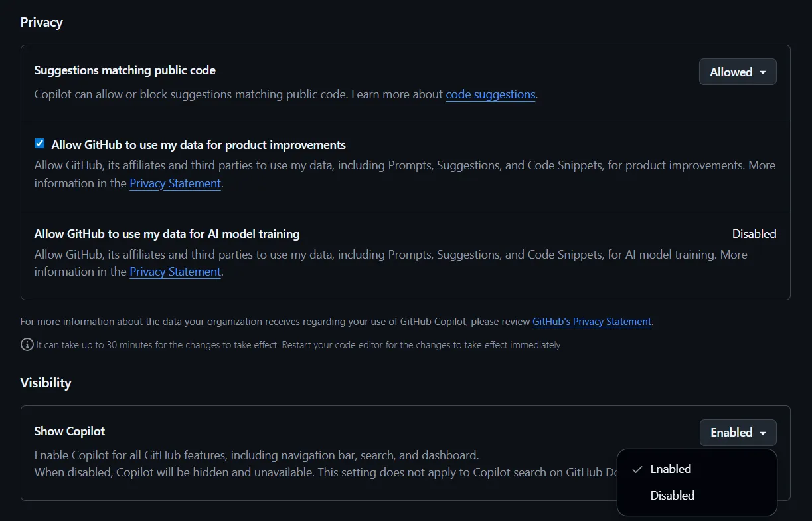
Task: Click the Visibility section heading
Action: 46,383
